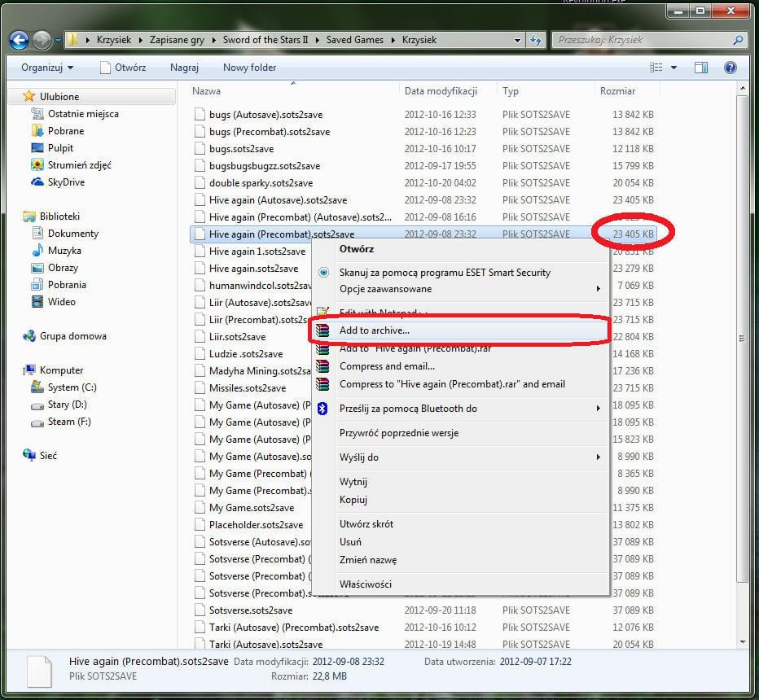759x700 pixels.
Task: Select Usuń in the context menu
Action: coord(460,542)
